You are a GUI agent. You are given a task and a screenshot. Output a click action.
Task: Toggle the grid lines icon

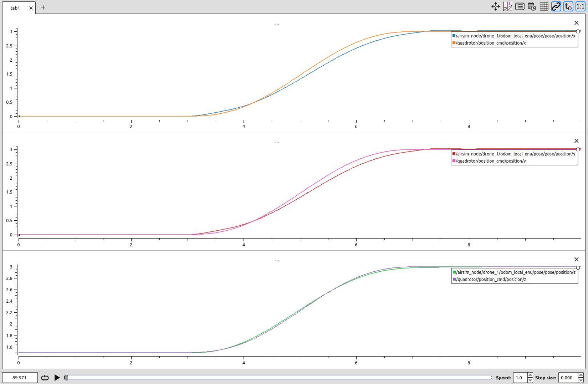click(544, 6)
